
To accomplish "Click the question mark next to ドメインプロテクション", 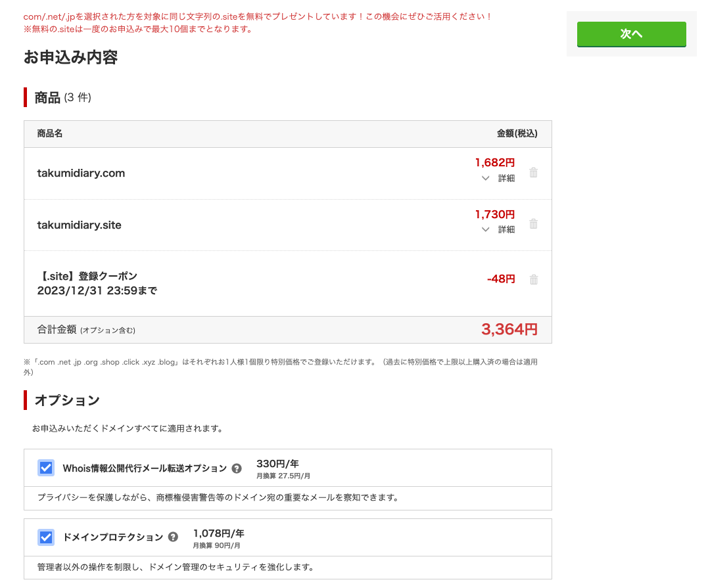I will pos(173,537).
